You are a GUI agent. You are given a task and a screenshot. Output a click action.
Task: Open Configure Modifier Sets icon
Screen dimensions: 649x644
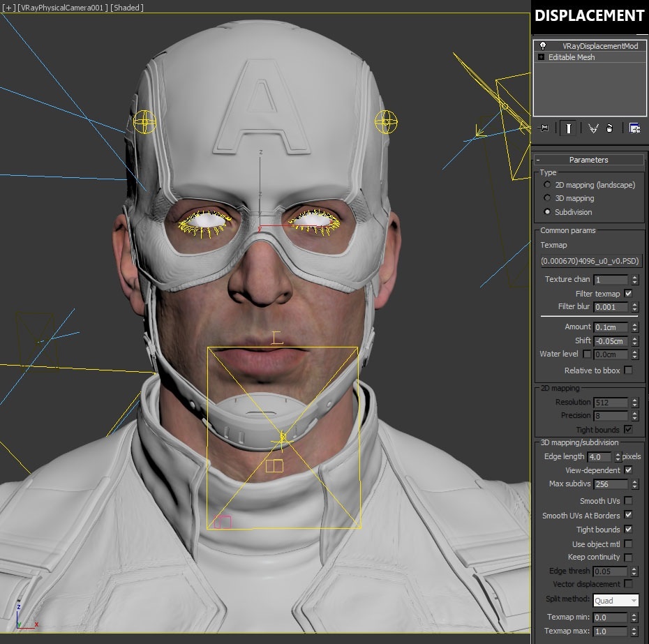[634, 128]
